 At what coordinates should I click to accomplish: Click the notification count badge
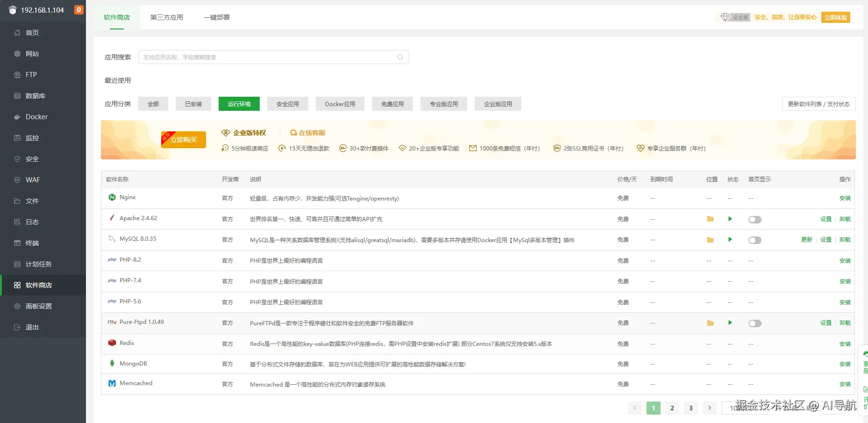click(79, 10)
